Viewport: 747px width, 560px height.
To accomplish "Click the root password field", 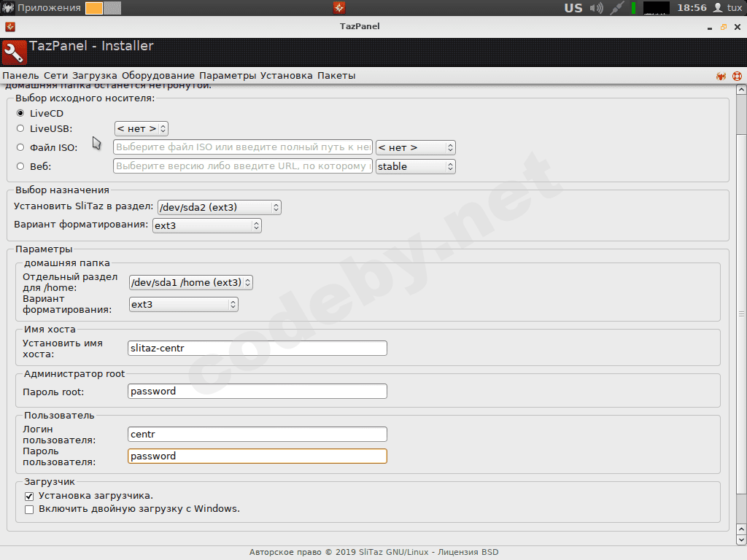I will coord(258,392).
